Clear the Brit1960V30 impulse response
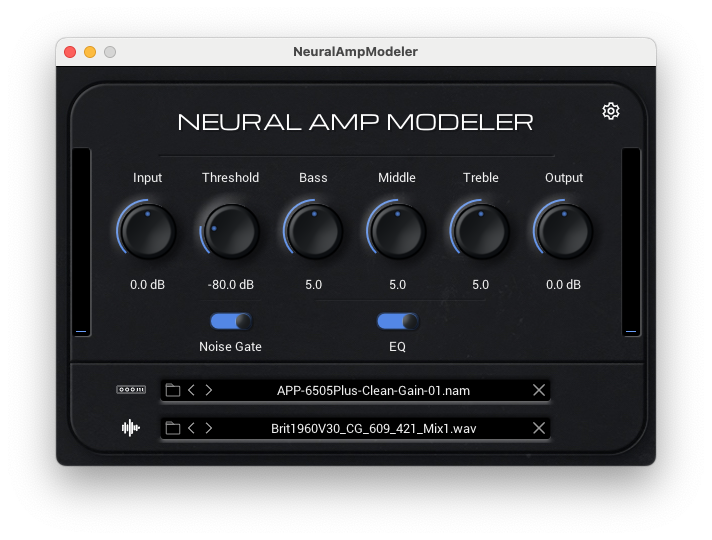 pyautogui.click(x=539, y=428)
